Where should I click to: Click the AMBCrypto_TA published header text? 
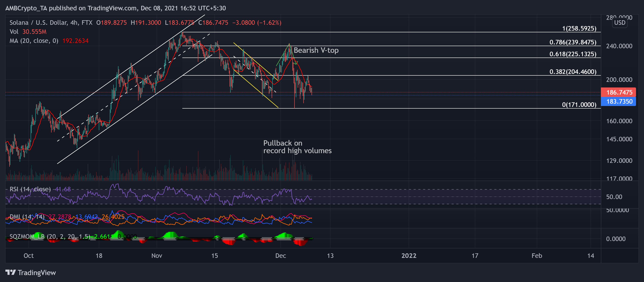click(x=115, y=8)
